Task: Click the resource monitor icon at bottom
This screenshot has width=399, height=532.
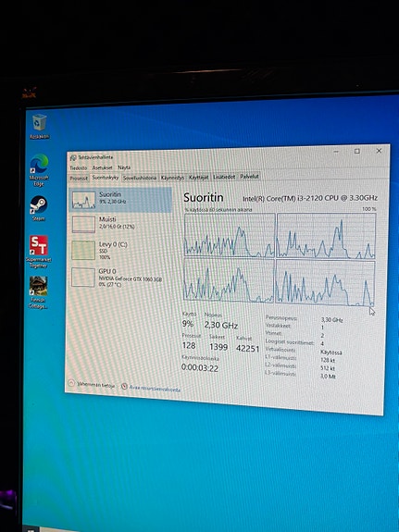Action: tap(124, 387)
